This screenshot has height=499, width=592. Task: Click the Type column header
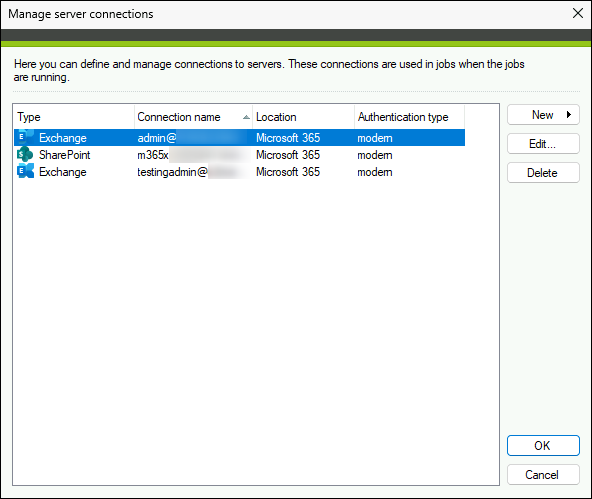[74, 117]
